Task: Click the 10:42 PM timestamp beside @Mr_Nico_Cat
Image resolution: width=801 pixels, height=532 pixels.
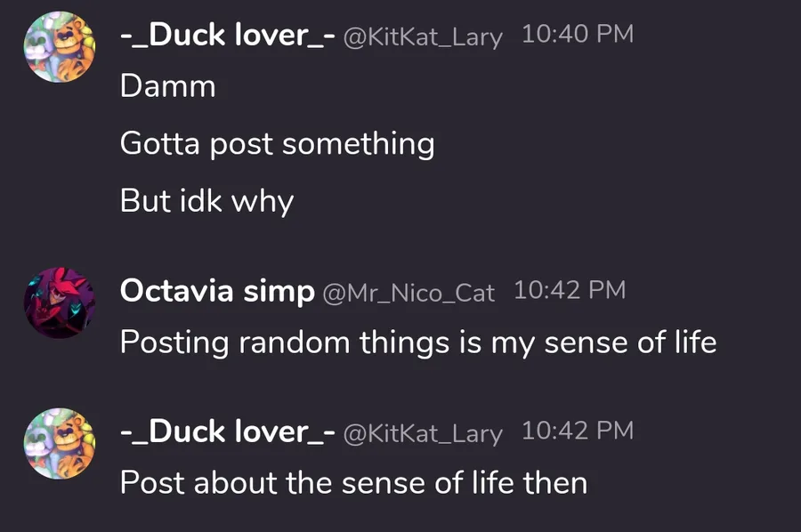Action: click(570, 291)
